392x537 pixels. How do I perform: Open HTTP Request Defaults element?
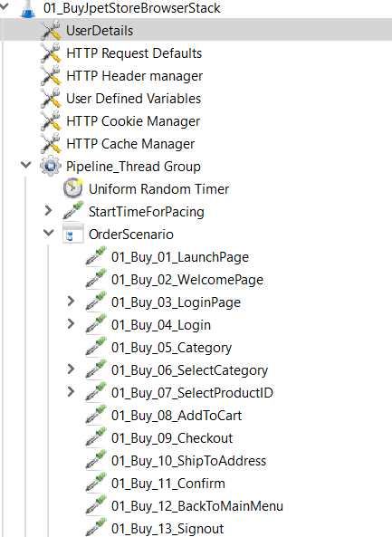(134, 53)
